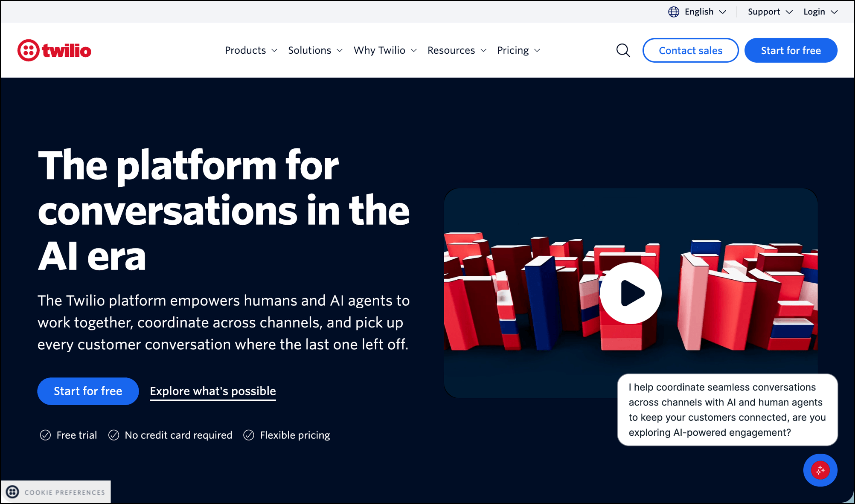Click the chevron next to Solutions

click(x=340, y=51)
